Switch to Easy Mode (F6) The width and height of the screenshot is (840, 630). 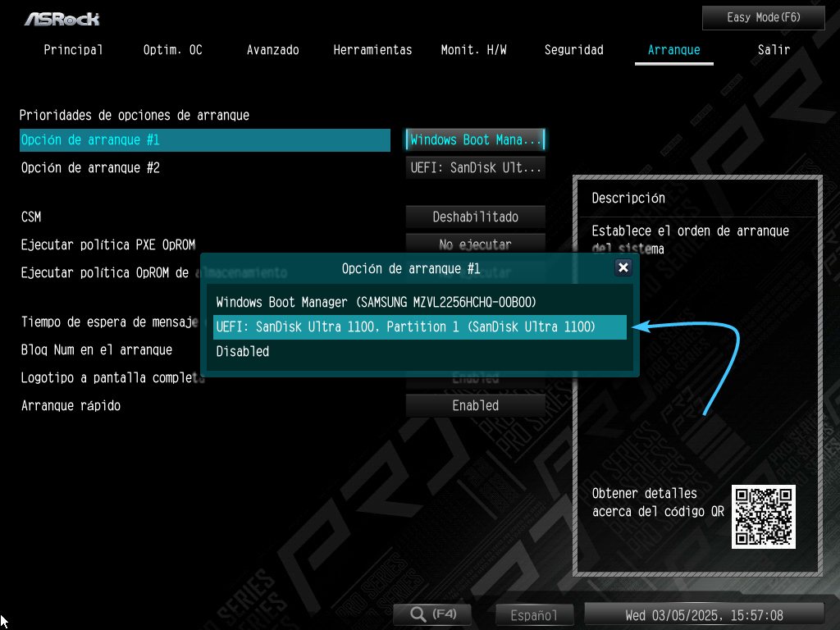pos(764,18)
